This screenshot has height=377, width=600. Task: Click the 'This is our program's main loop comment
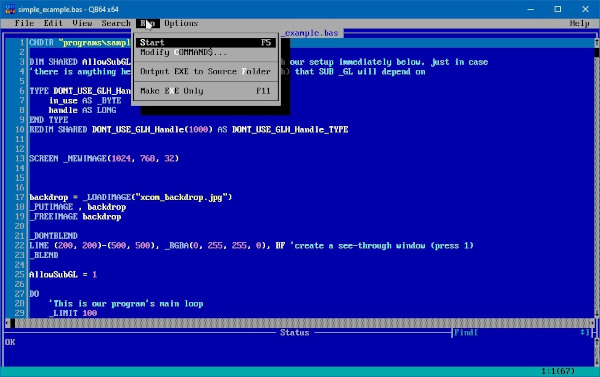tap(126, 304)
